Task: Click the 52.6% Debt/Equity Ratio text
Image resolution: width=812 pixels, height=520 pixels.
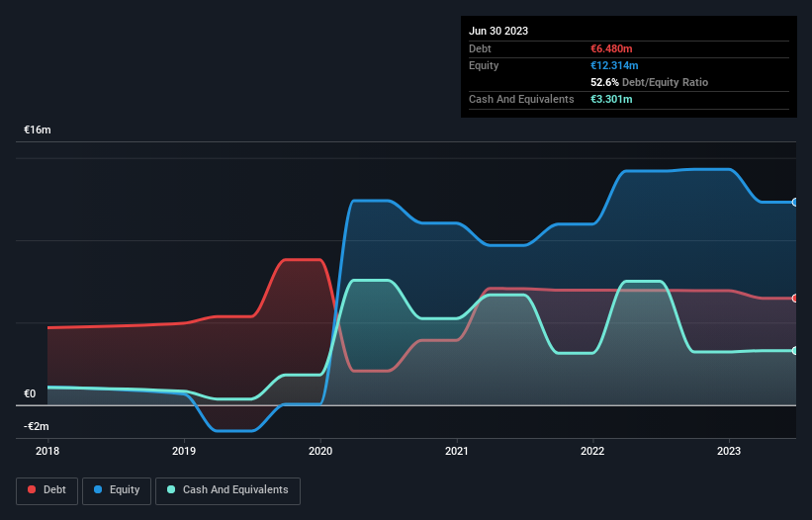Action: click(649, 82)
